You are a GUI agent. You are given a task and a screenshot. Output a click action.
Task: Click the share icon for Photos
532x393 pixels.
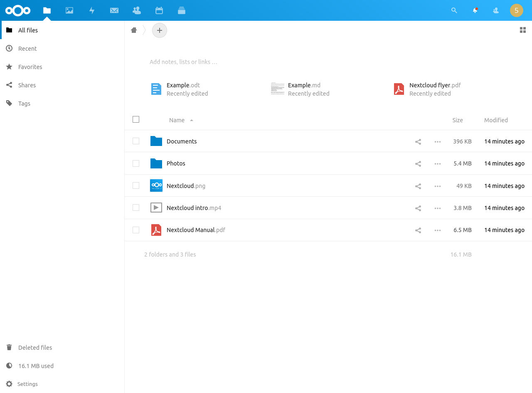(418, 163)
